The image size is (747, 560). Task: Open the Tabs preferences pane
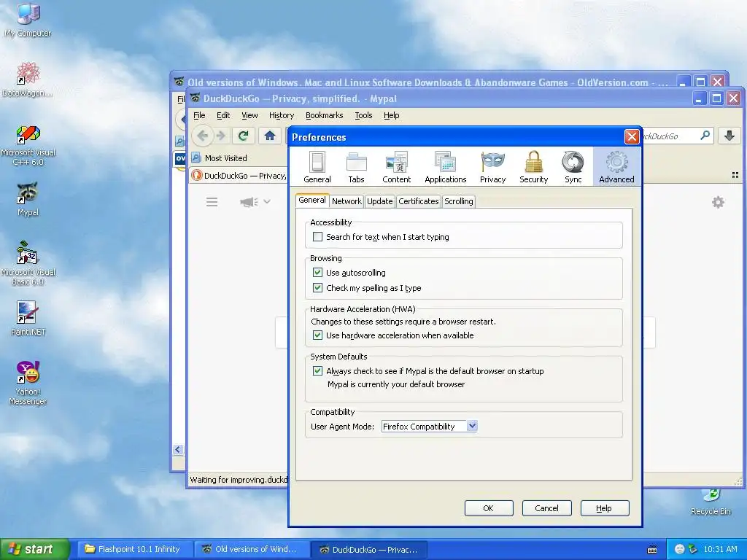(x=356, y=167)
